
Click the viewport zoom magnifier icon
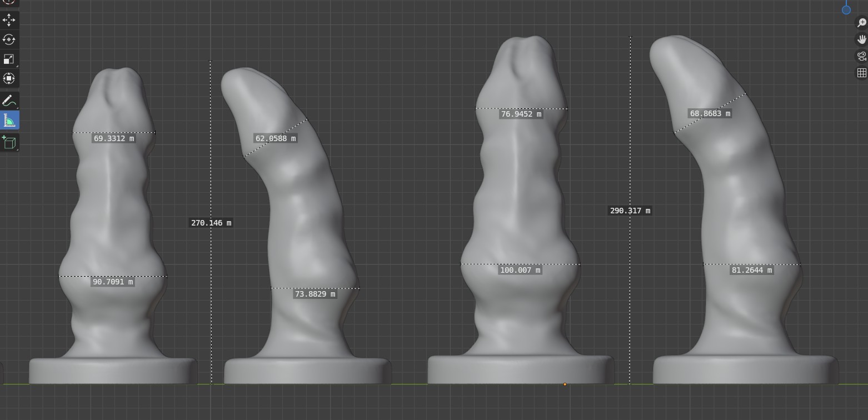point(861,23)
